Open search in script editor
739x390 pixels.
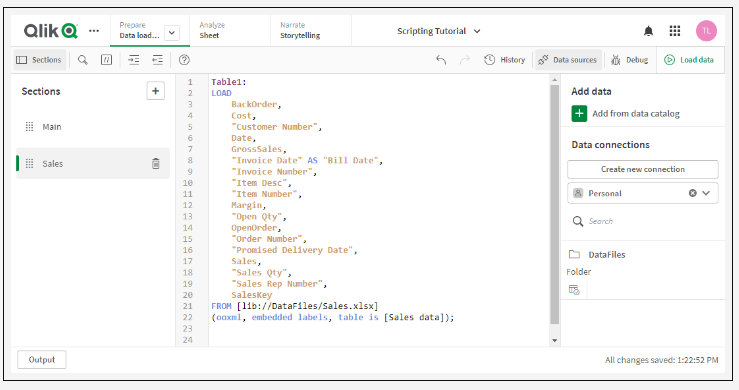tap(82, 60)
